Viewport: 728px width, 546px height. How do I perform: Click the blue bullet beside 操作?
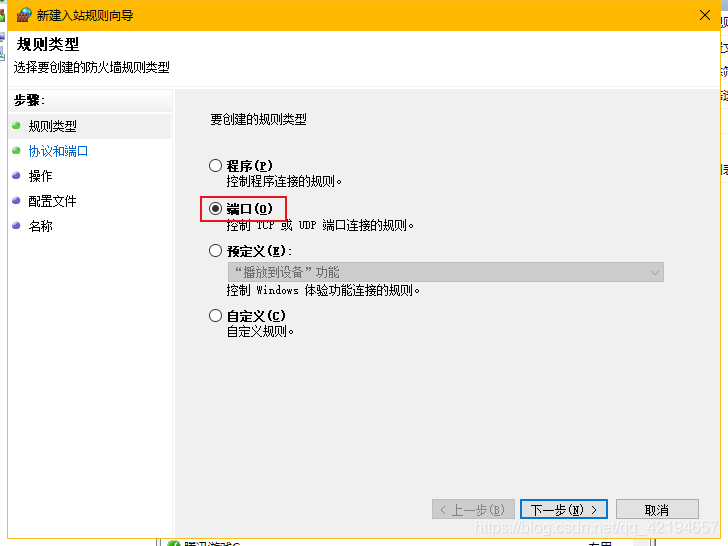16,176
